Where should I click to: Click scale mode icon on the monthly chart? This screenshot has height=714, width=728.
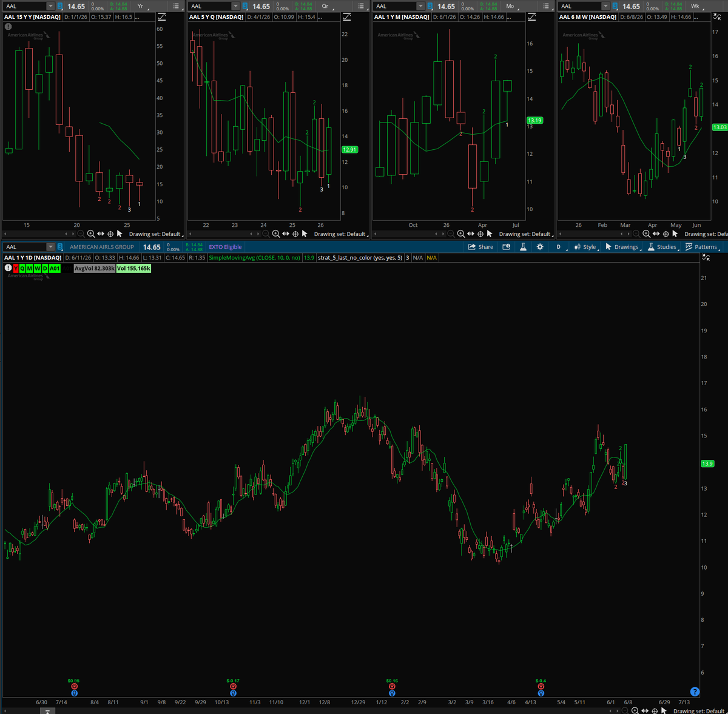(531, 17)
